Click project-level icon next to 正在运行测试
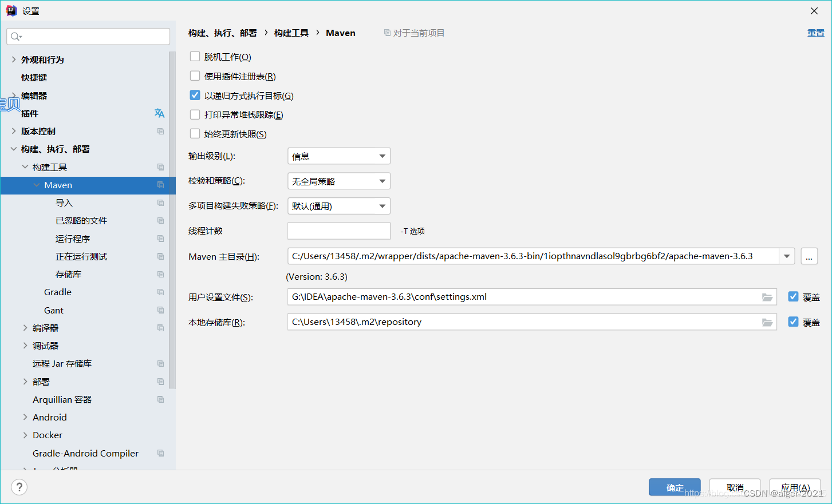This screenshot has width=832, height=504. click(161, 256)
